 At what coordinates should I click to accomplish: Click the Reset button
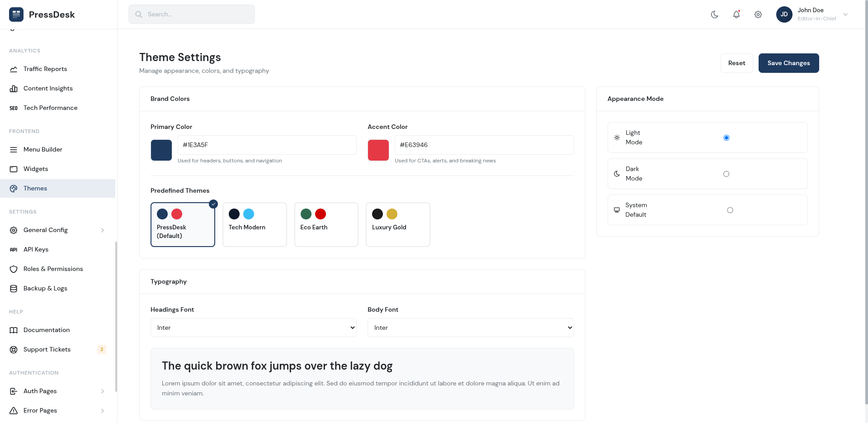point(736,63)
